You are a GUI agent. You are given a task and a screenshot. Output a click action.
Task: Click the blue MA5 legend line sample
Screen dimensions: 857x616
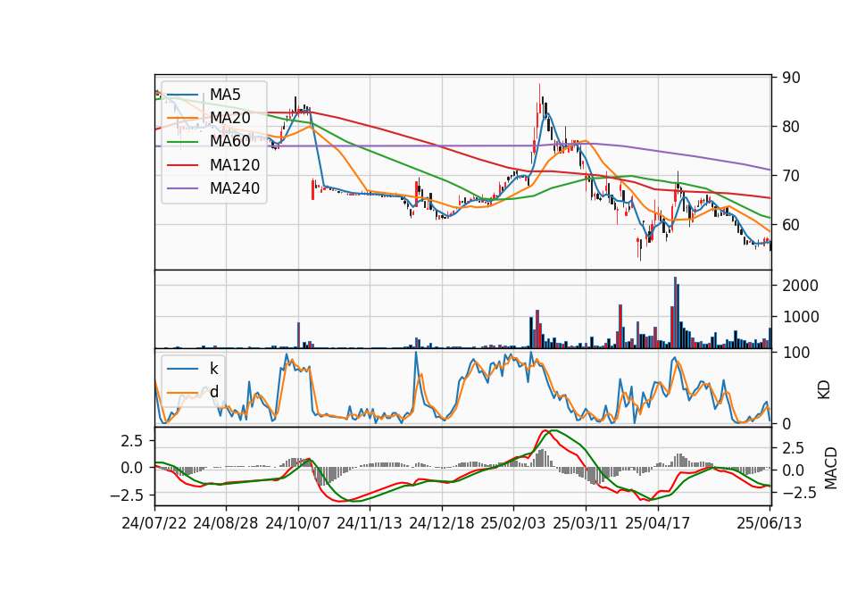(182, 95)
